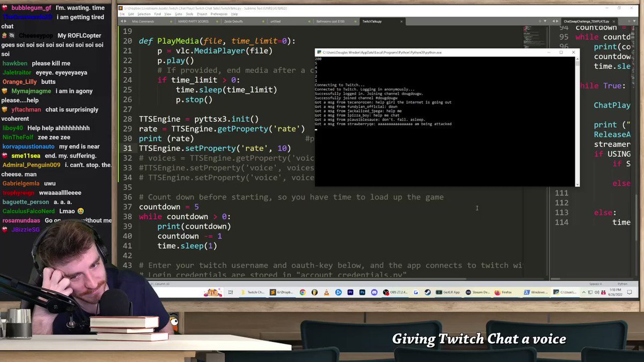Click the Task View taskbar icon

(230, 292)
